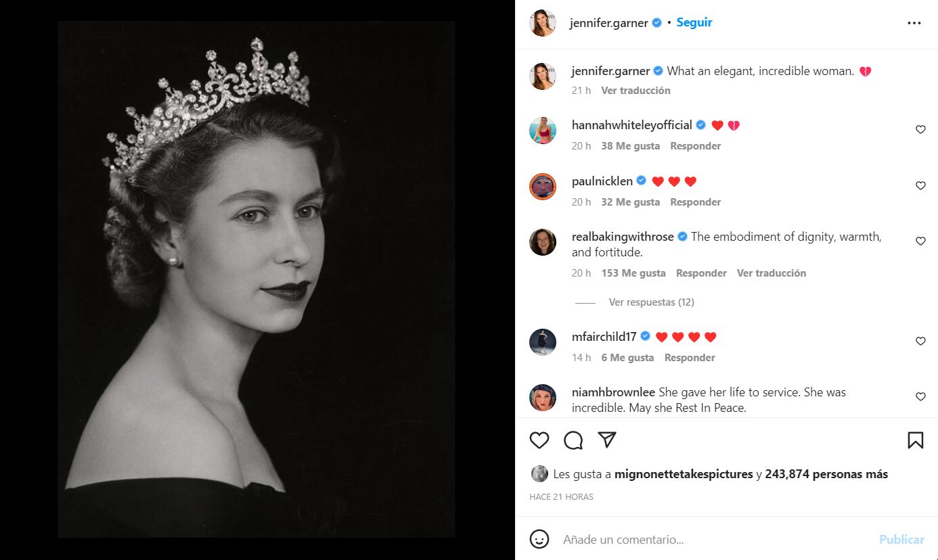Like mfairchild17's comment heart
938x560 pixels.
(920, 342)
